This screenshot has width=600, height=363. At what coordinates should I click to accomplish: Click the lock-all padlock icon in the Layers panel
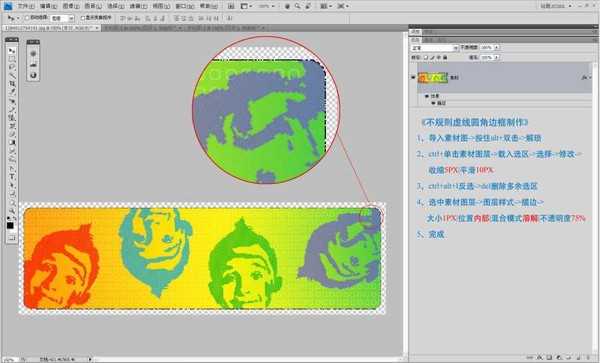click(445, 57)
